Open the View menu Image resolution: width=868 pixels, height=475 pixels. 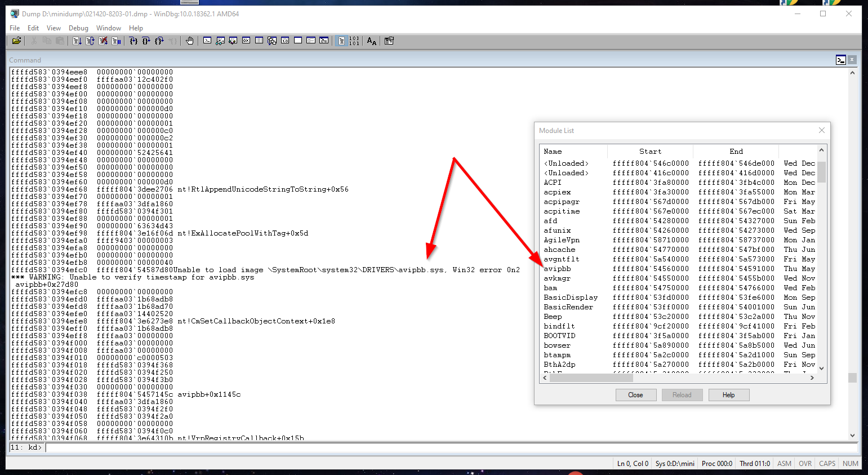pos(54,28)
